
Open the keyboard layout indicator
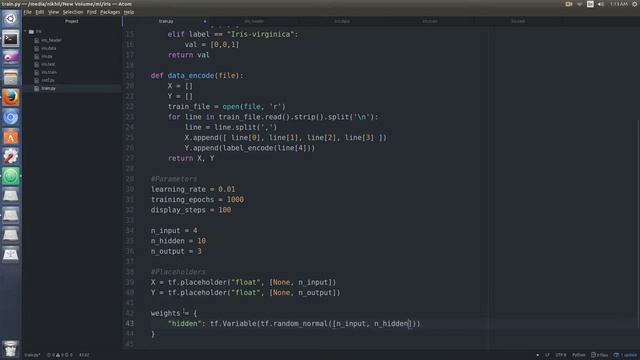click(590, 4)
